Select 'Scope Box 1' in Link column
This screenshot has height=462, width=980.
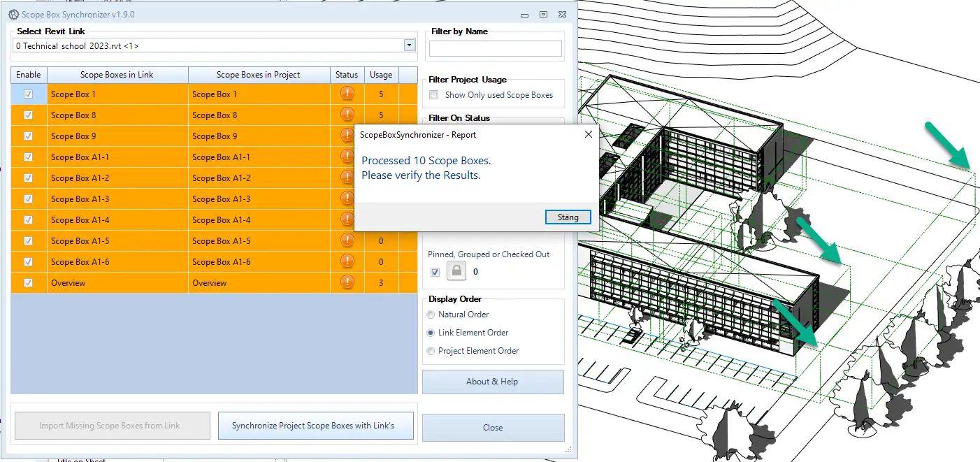(x=73, y=94)
